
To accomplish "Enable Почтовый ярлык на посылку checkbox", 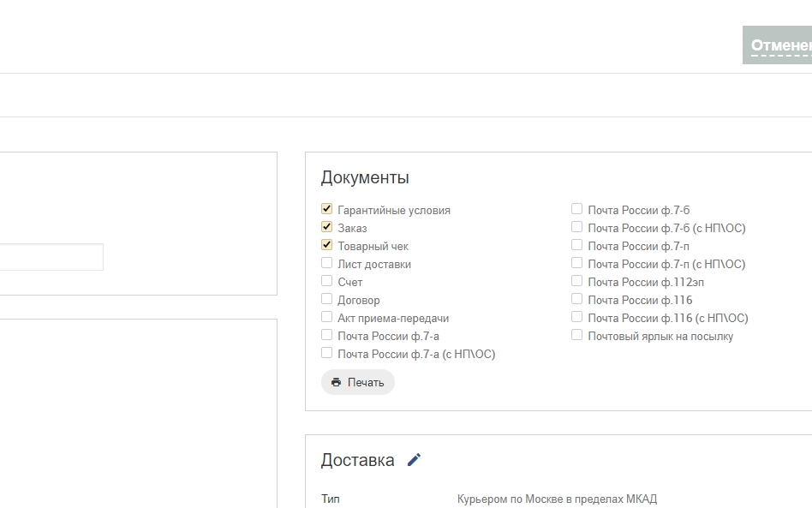I will (x=576, y=335).
